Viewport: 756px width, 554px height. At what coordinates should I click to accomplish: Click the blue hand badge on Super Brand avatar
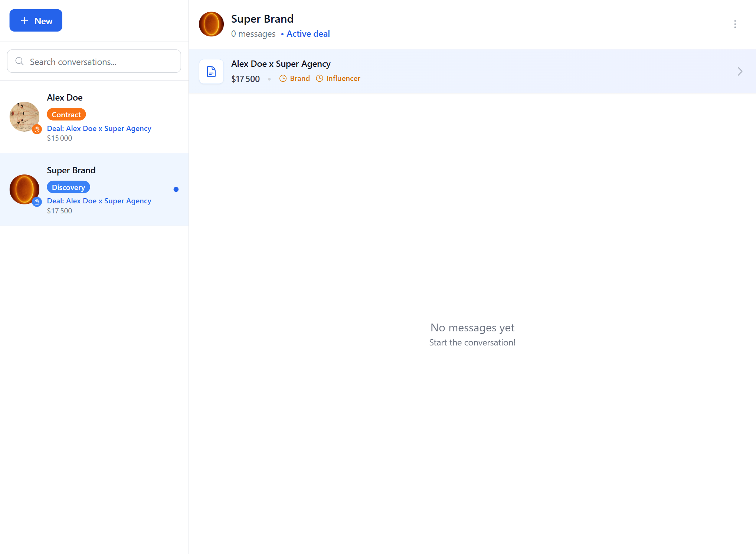[37, 202]
